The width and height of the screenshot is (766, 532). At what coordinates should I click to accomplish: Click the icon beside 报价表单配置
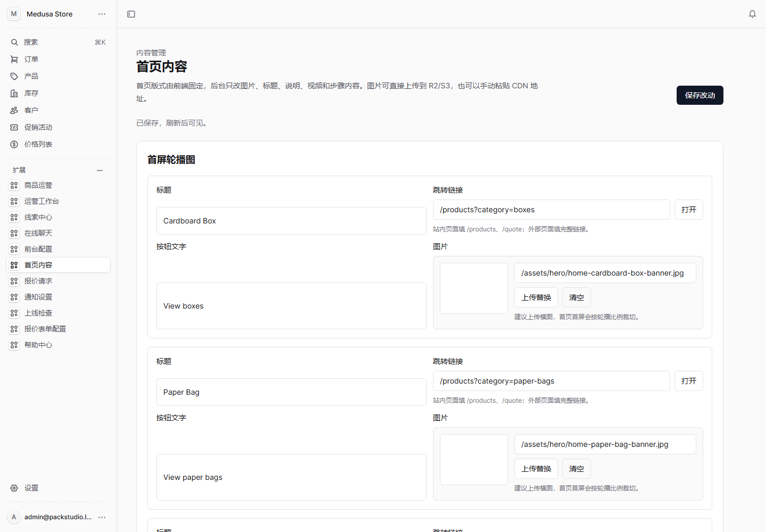pos(14,329)
